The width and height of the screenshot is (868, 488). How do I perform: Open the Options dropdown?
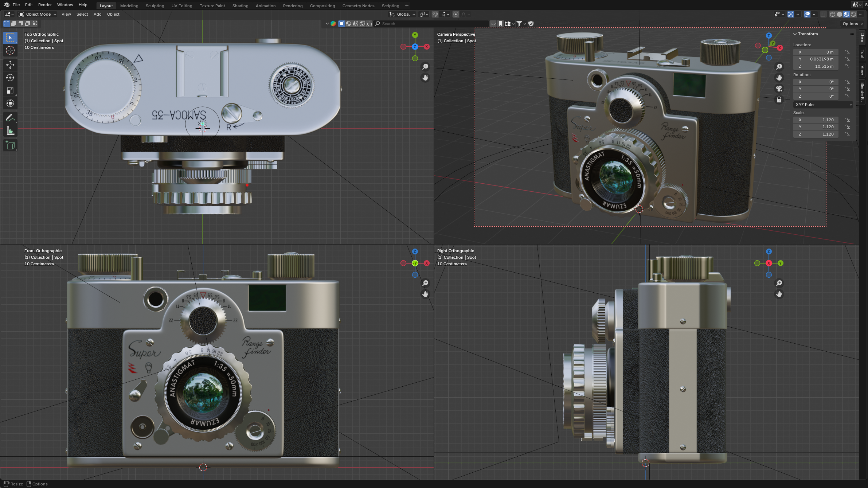point(853,24)
